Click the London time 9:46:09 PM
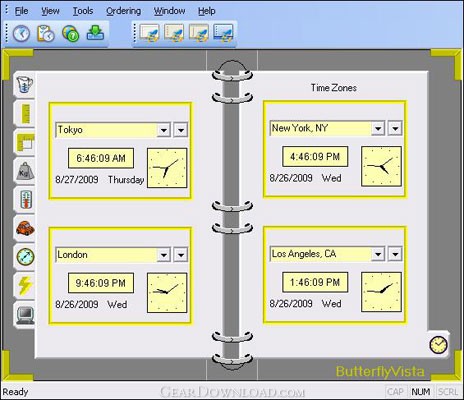464x400 pixels. click(101, 283)
